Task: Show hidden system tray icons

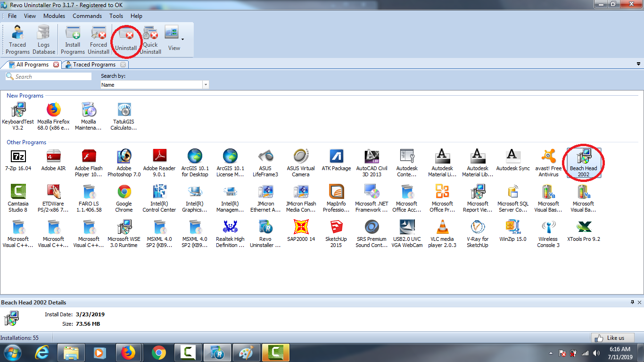Action: tap(551, 353)
